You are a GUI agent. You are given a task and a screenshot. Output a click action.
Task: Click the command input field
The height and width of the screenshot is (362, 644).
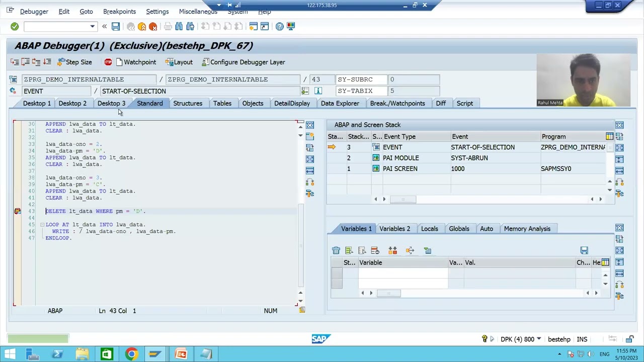tap(56, 26)
